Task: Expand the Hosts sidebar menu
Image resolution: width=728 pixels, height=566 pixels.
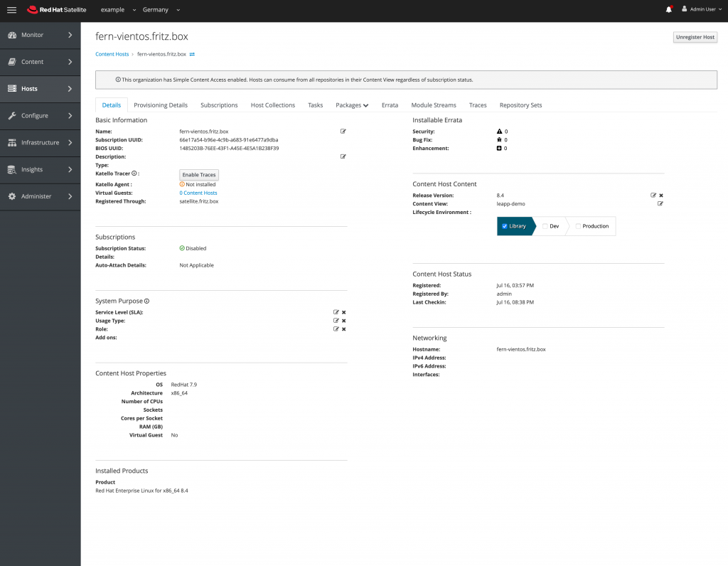Action: click(70, 89)
